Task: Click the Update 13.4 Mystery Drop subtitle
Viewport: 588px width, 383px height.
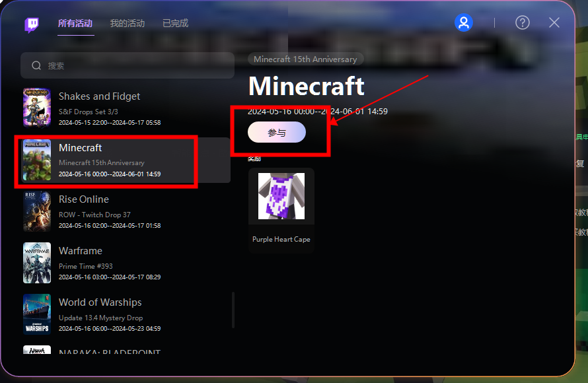Action: click(100, 318)
